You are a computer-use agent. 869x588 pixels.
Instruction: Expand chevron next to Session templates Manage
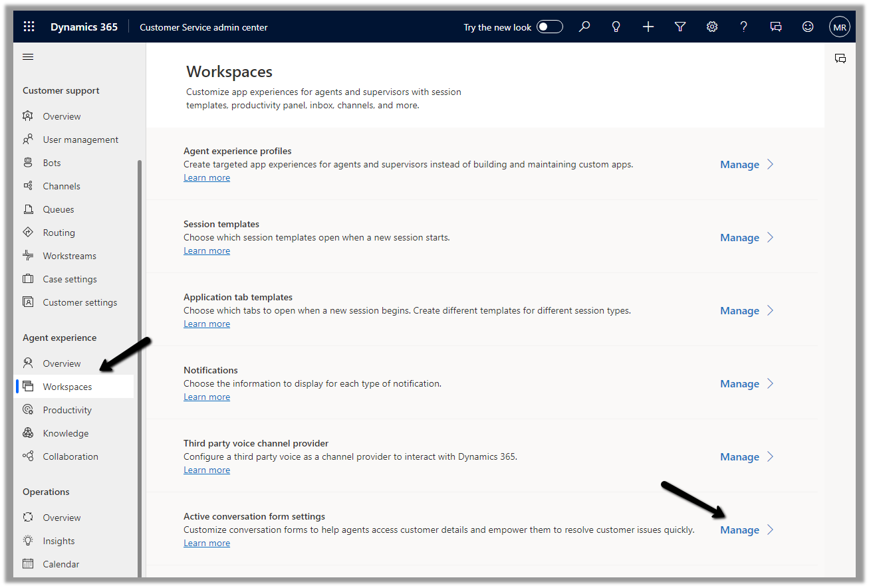point(771,237)
